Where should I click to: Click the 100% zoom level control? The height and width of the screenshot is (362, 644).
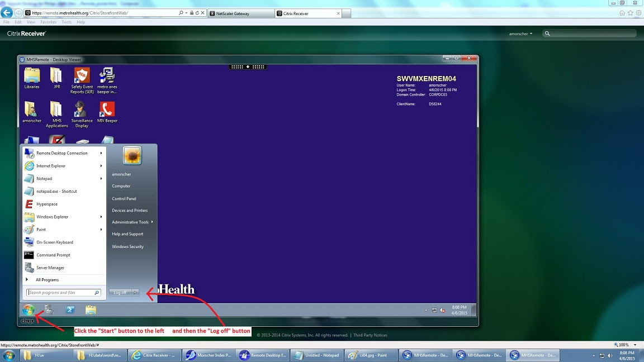click(x=625, y=345)
